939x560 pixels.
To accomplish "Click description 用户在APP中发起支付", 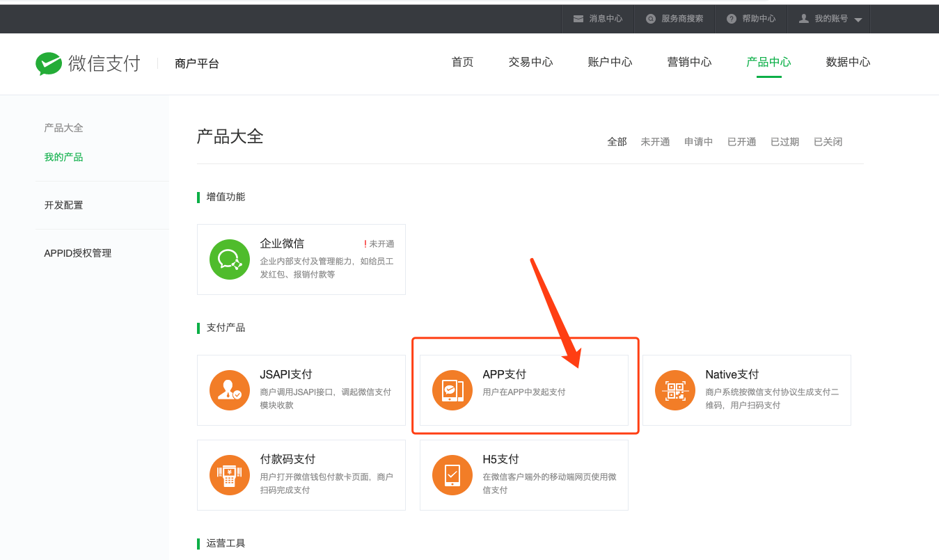I will (x=524, y=392).
